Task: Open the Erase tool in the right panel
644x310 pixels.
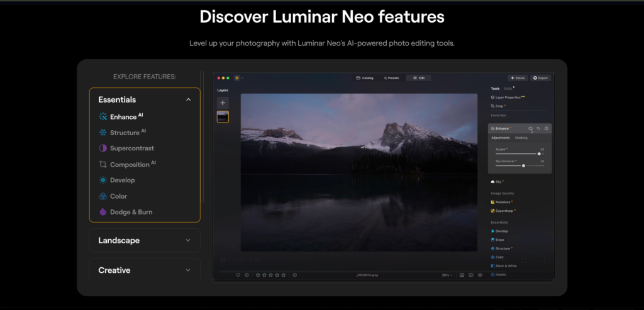Action: [497, 240]
